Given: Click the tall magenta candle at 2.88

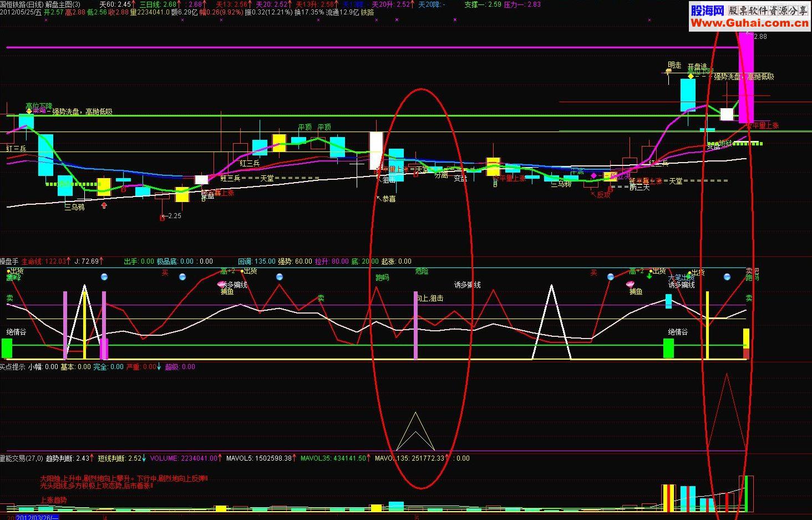Looking at the screenshot, I should 746,78.
